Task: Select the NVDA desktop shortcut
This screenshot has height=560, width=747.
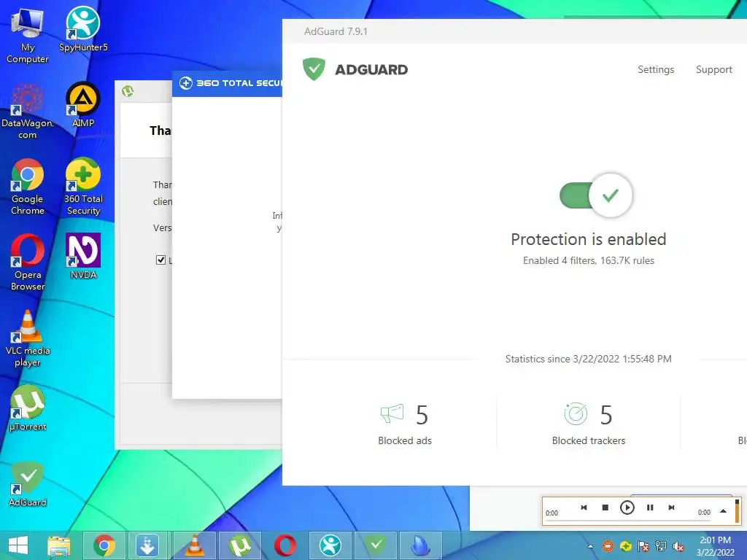Action: tap(83, 256)
